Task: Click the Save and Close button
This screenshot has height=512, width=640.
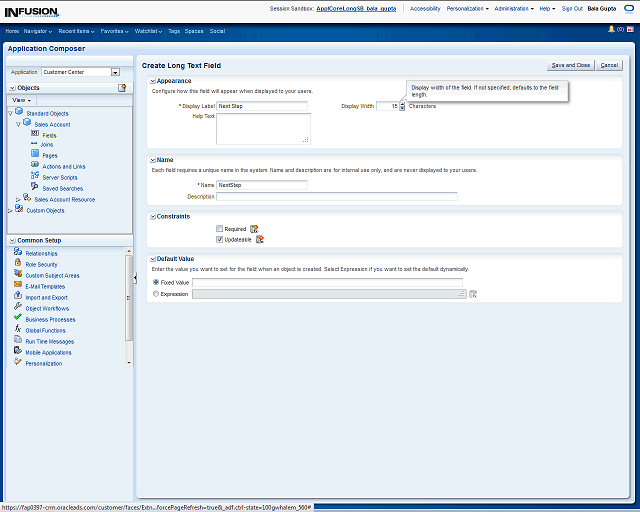Action: pyautogui.click(x=570, y=65)
